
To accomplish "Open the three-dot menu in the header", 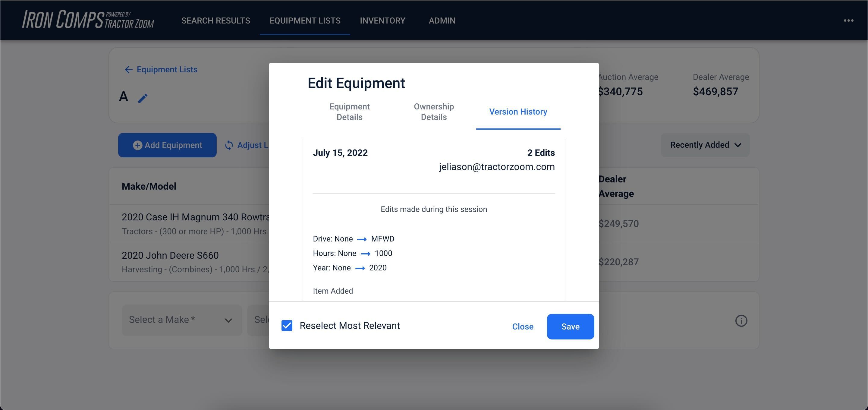I will click(x=848, y=20).
